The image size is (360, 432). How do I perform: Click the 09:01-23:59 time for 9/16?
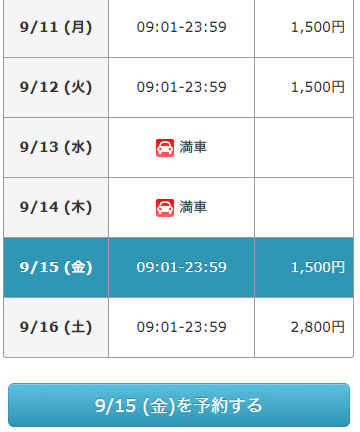[181, 327]
